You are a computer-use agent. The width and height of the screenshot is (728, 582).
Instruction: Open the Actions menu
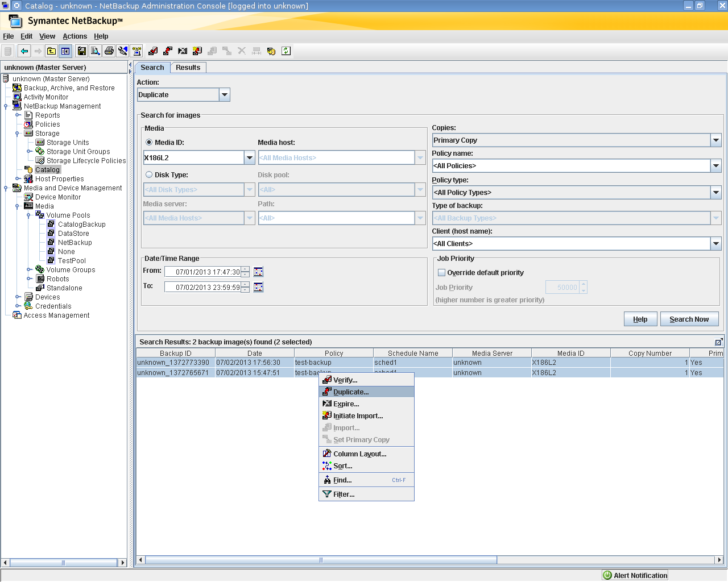click(75, 36)
